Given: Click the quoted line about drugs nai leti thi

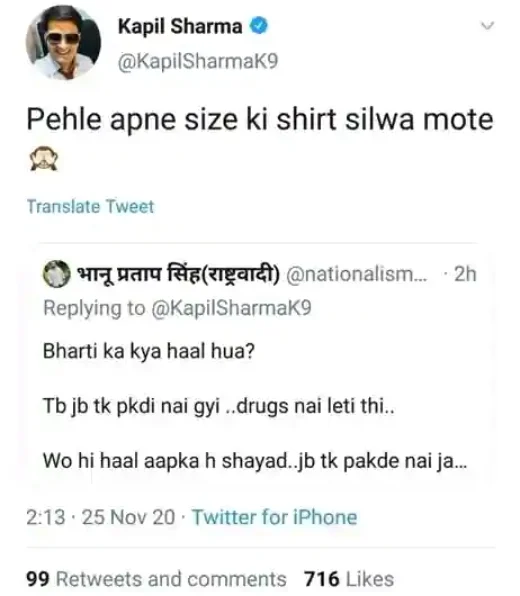Looking at the screenshot, I should coord(219,406).
